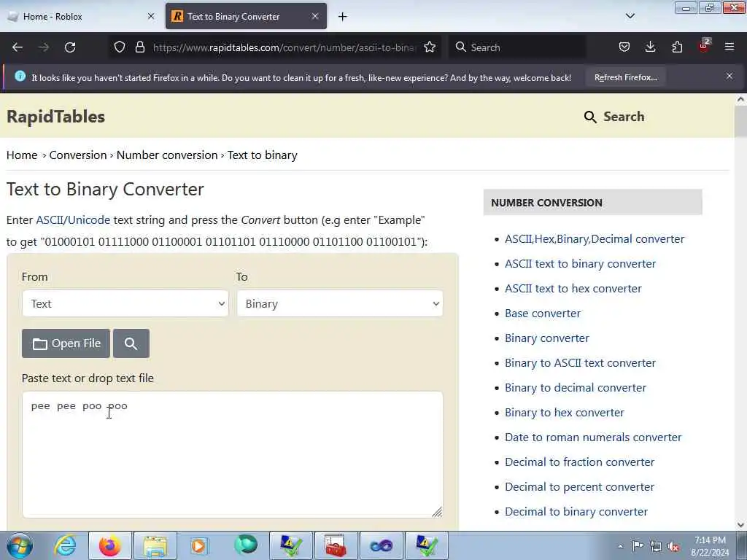Open the Windows Start button
Image resolution: width=747 pixels, height=560 pixels.
(x=20, y=545)
